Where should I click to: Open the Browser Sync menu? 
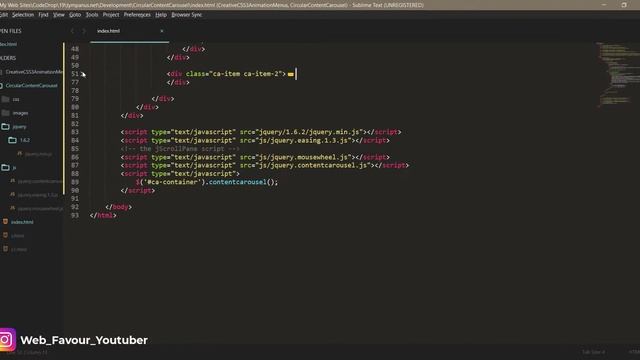pos(187,15)
